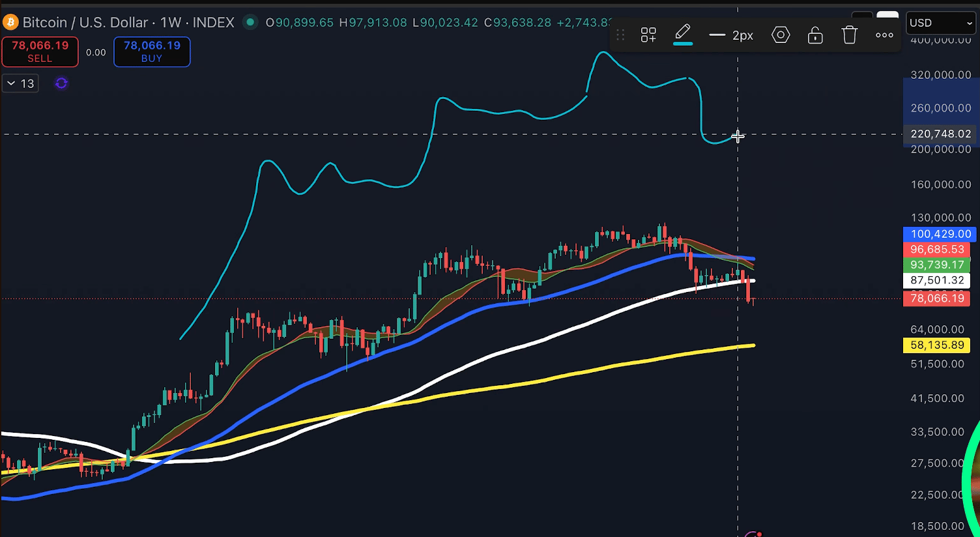Image resolution: width=980 pixels, height=537 pixels.
Task: Click the 51,500.00 price scale tick
Action: point(938,364)
